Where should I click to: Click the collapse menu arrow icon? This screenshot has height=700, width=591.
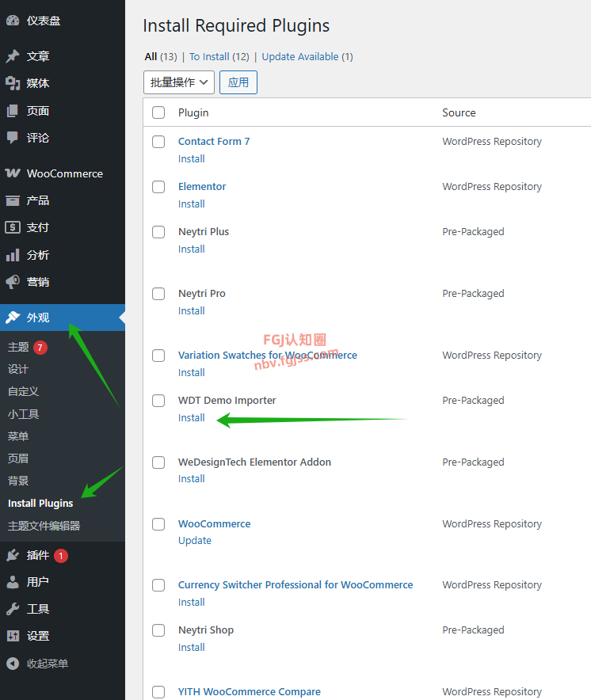13,664
